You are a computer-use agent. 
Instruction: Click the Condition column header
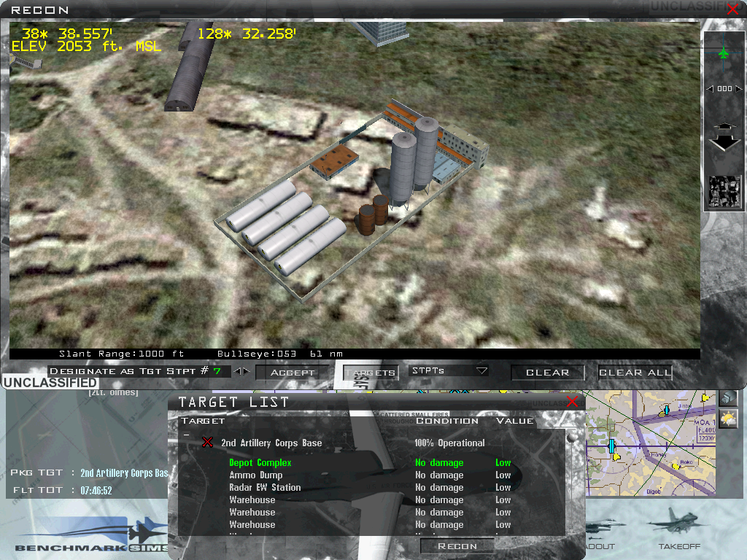tap(447, 421)
